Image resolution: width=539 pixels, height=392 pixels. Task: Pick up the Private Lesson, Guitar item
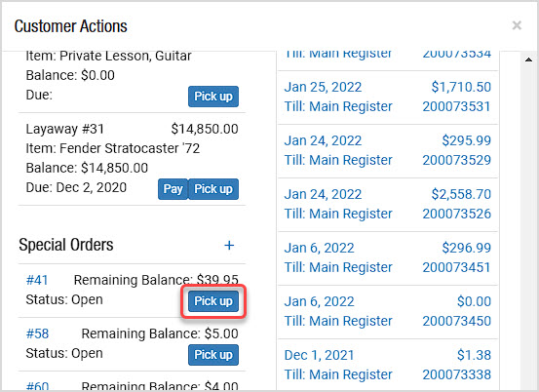tap(213, 97)
